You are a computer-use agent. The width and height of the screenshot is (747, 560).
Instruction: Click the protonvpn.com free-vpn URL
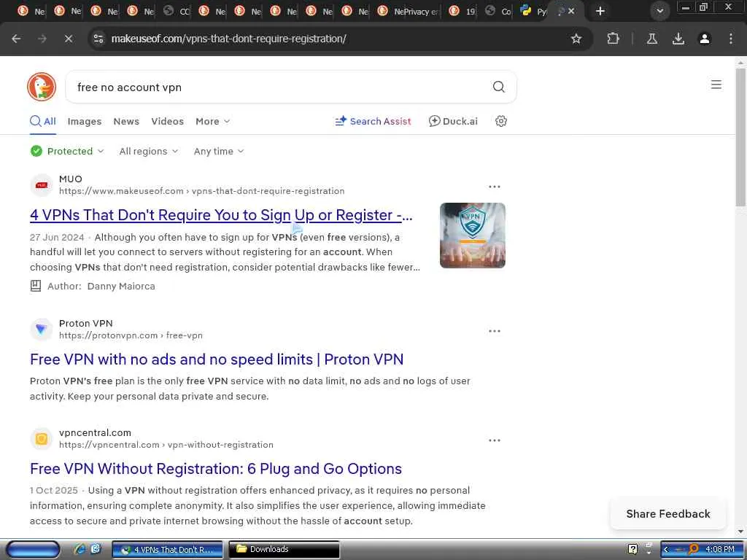(x=131, y=335)
